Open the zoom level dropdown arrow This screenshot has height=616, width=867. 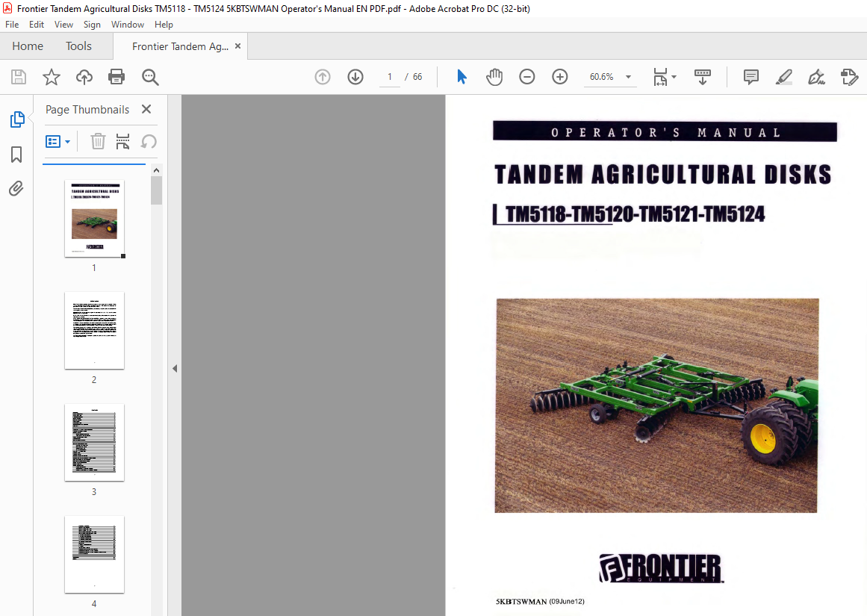628,77
